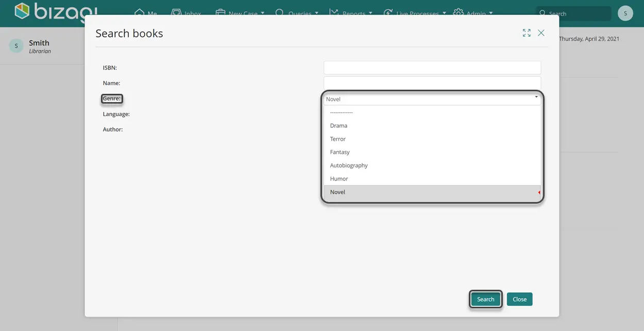The height and width of the screenshot is (331, 644).
Task: Click the New Case briefcase icon
Action: click(221, 12)
